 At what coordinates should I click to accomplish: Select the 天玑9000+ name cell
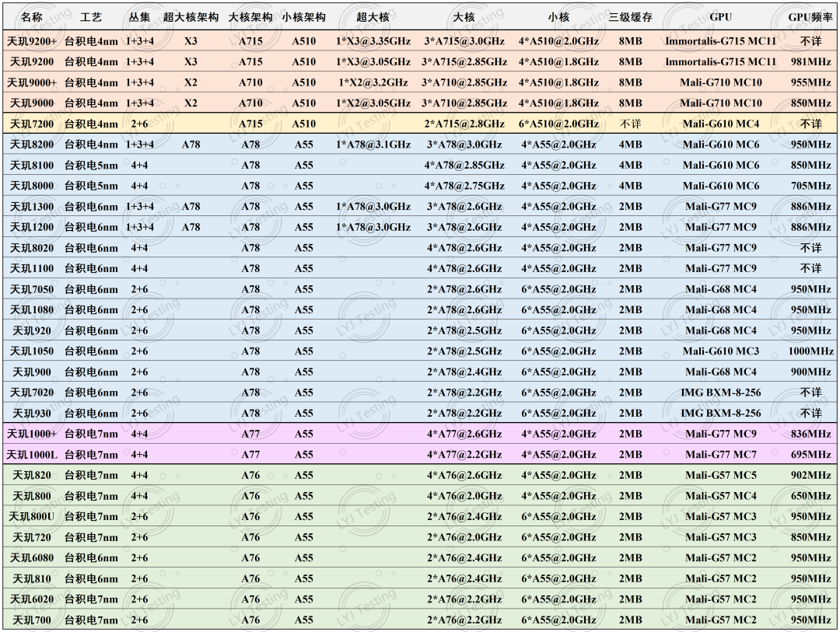(32, 82)
